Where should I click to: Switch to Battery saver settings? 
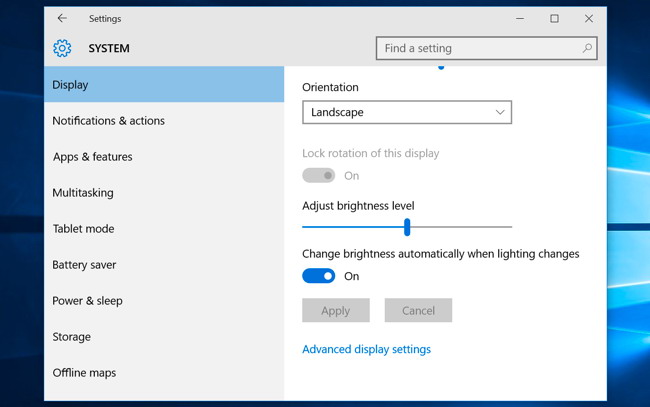tap(84, 265)
